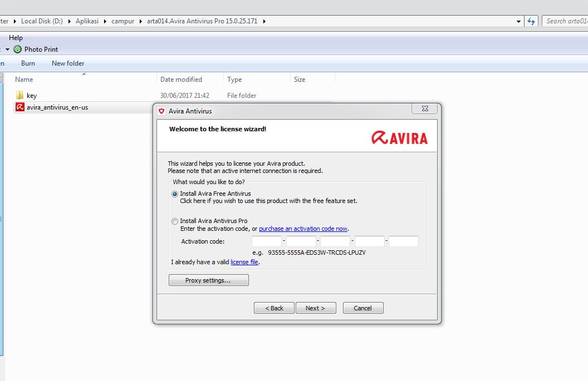Click the Avira logo in dialog header
588x381 pixels.
pyautogui.click(x=400, y=137)
